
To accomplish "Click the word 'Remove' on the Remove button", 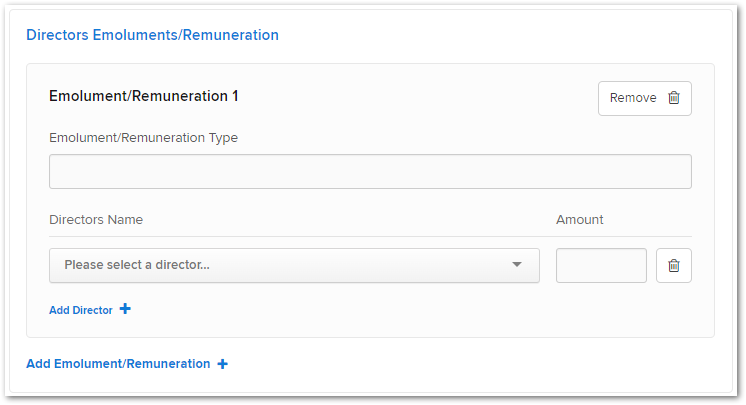I will (x=633, y=98).
